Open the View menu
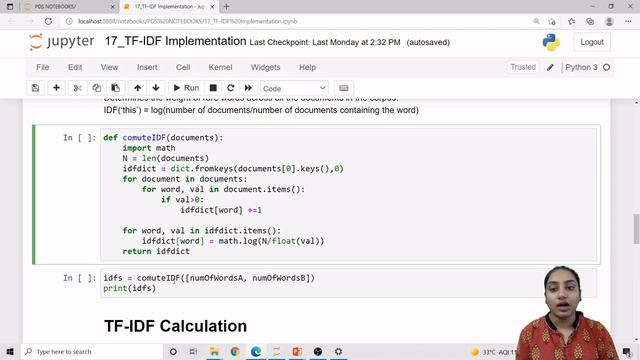The image size is (640, 360). [x=109, y=67]
